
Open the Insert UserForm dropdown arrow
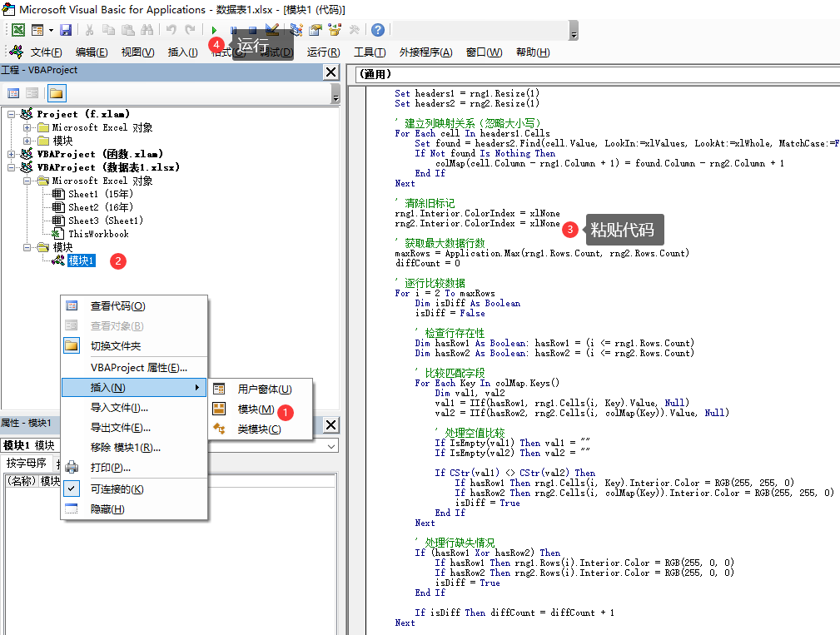(51, 31)
